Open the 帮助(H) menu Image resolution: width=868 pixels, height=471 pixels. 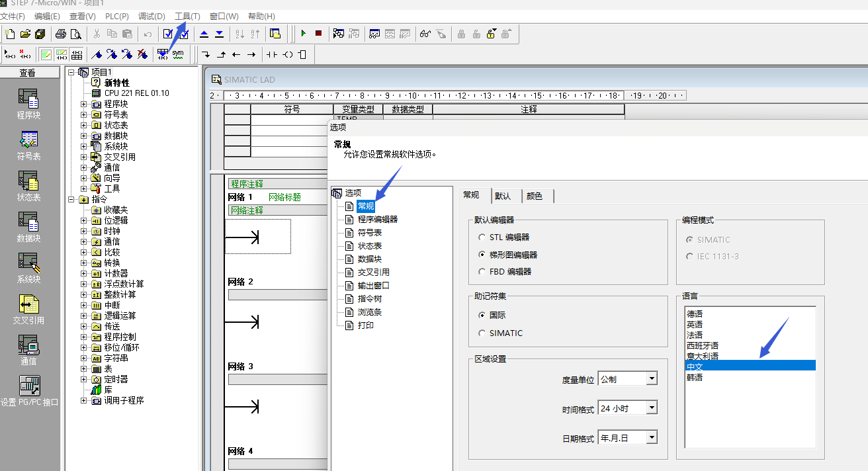[261, 16]
